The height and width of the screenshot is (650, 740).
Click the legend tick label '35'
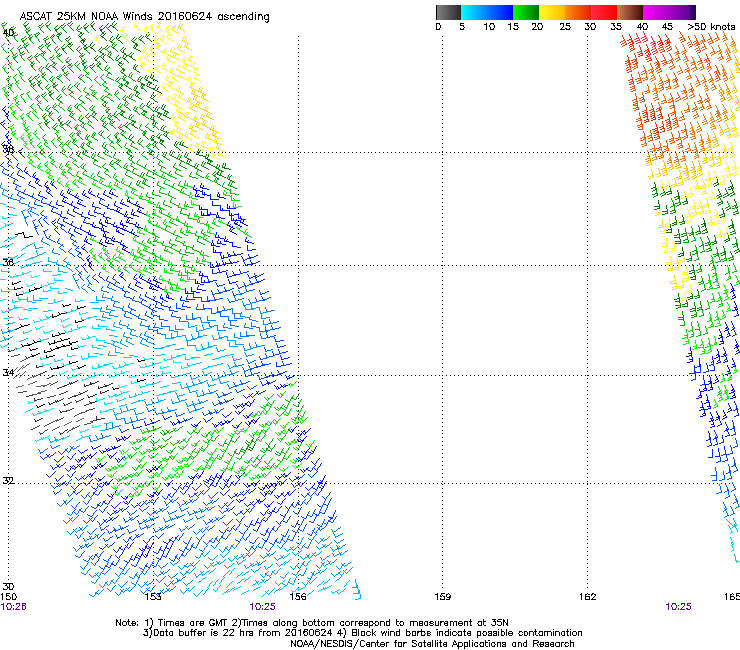click(x=616, y=27)
